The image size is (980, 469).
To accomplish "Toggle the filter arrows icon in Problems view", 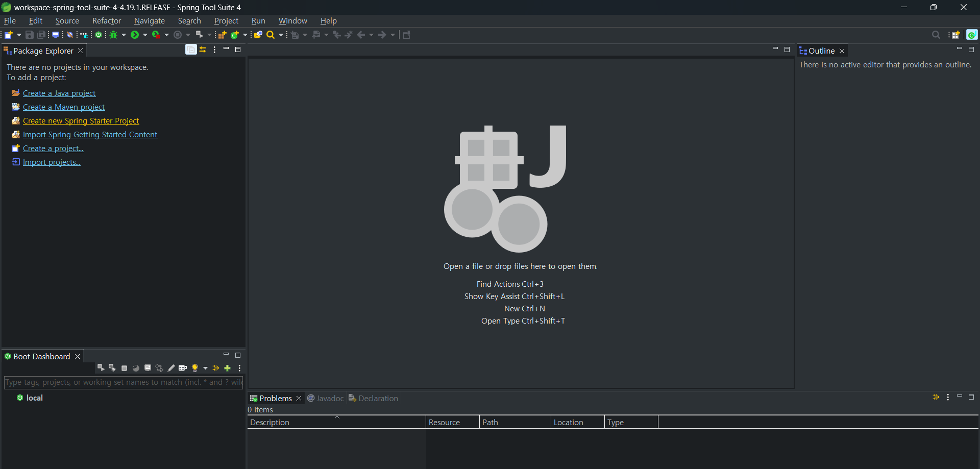I will [x=936, y=397].
